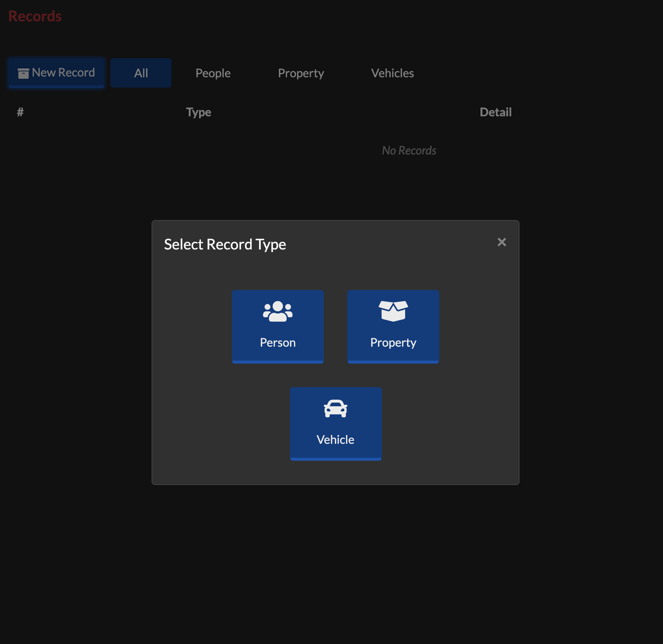The image size is (663, 644).
Task: Choose Vehicle as the new record type
Action: pos(335,423)
